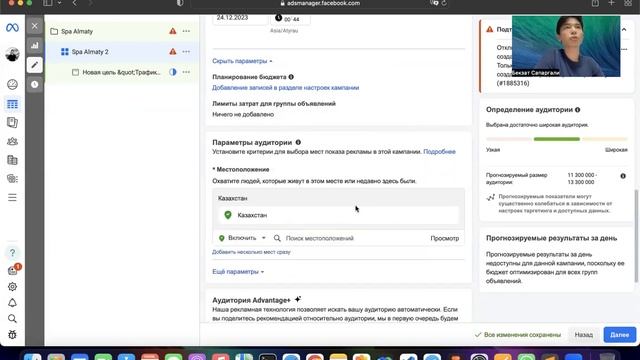640x360 pixels.
Task: Click info icon beside Параметры аудитории
Action: [x=298, y=142]
